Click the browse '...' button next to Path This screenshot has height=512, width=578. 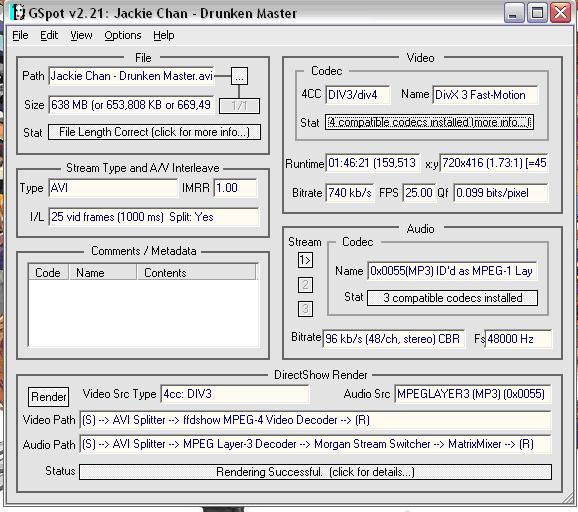[x=239, y=76]
